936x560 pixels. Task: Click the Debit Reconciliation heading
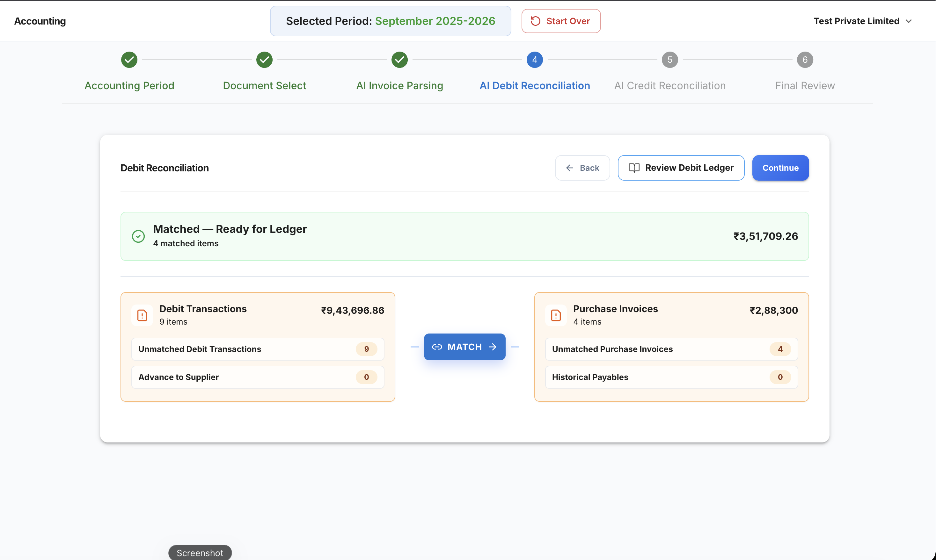click(165, 168)
